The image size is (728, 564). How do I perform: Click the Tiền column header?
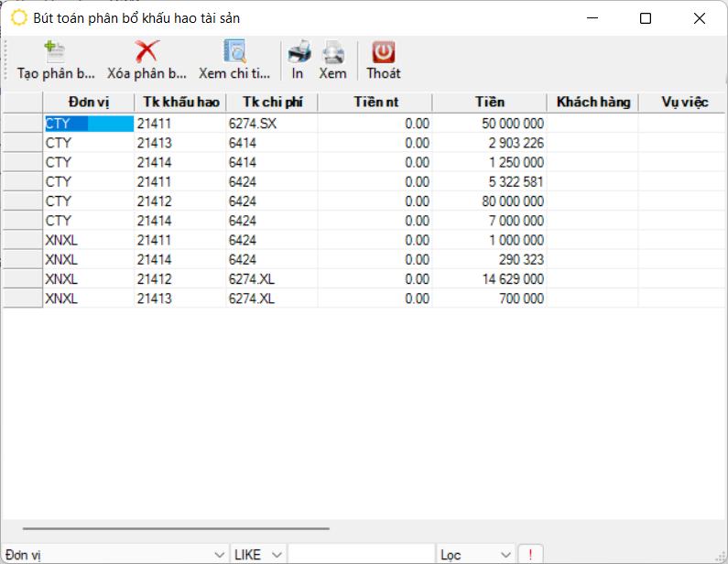[490, 102]
